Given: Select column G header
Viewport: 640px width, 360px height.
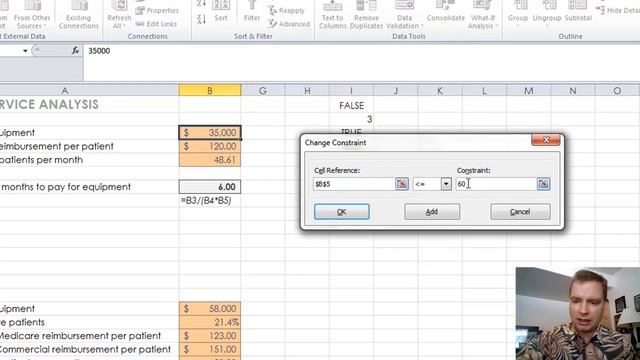Looking at the screenshot, I should pos(263,91).
